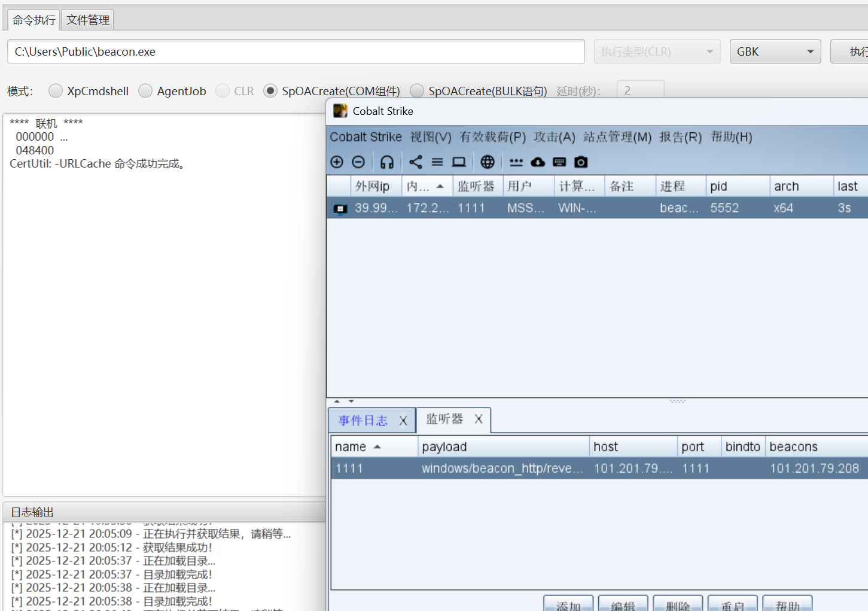This screenshot has height=611, width=868.
Task: Click the 进程 column header
Action: (x=681, y=186)
